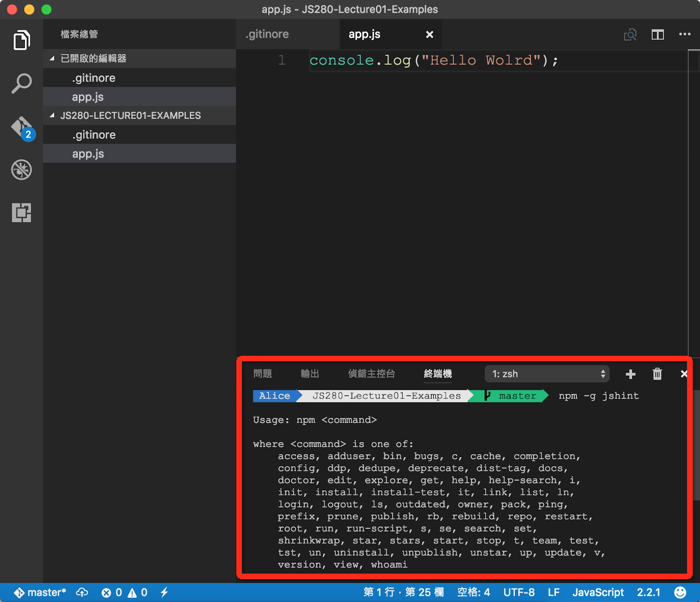Click the open changes icon in editor toolbar
Screen dimensions: 700x602
click(x=630, y=35)
